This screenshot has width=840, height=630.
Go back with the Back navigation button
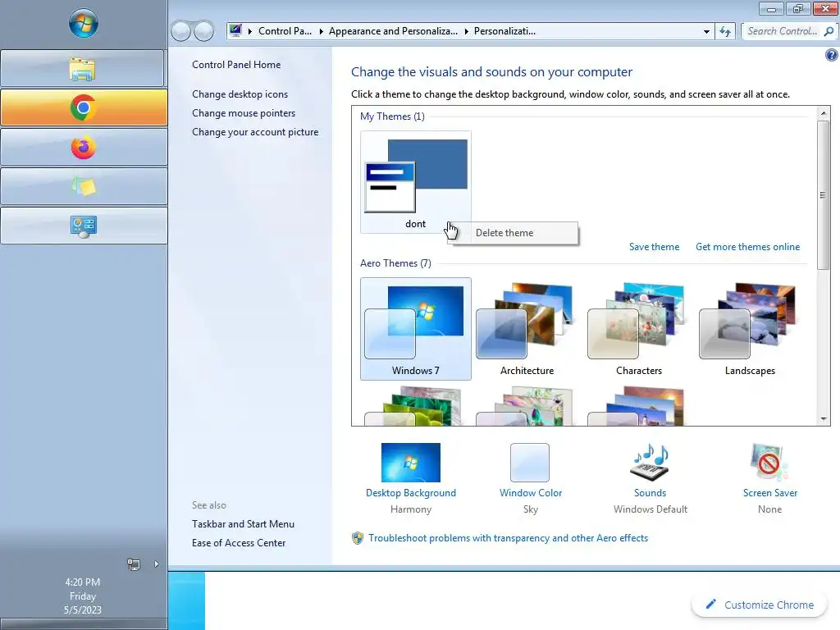click(181, 31)
